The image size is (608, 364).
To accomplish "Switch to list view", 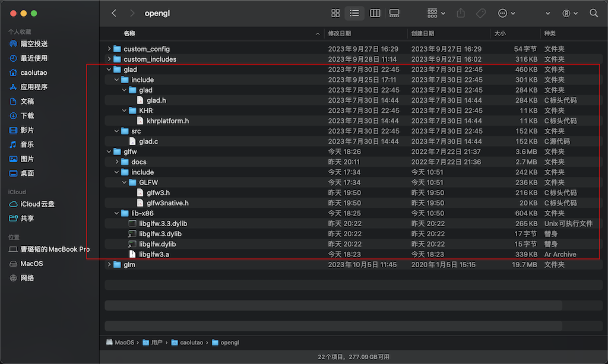I will coord(354,13).
